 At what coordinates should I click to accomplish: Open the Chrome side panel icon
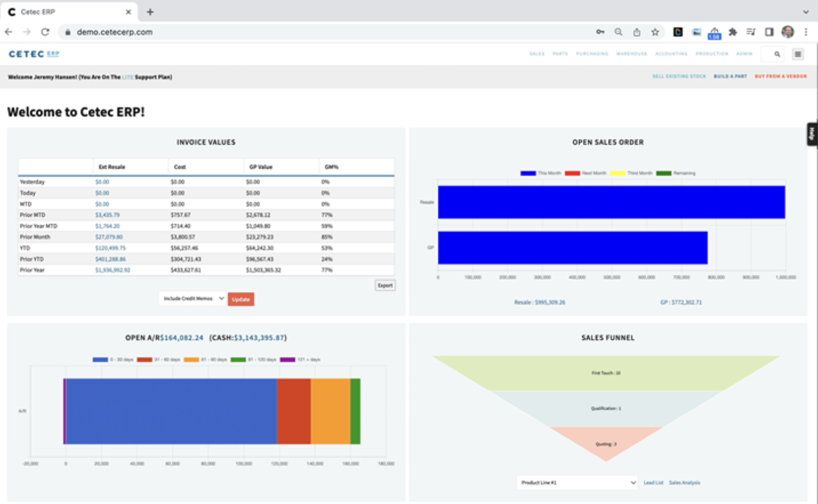point(769,32)
